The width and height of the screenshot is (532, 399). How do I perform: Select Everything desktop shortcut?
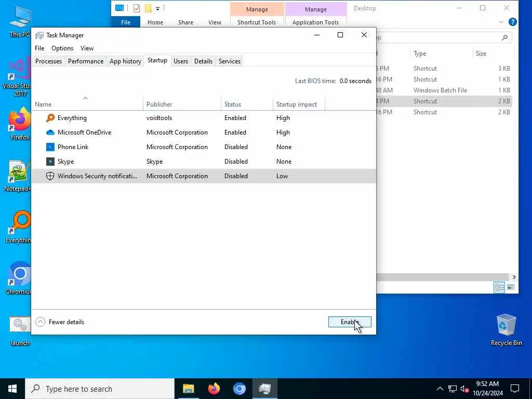[18, 228]
